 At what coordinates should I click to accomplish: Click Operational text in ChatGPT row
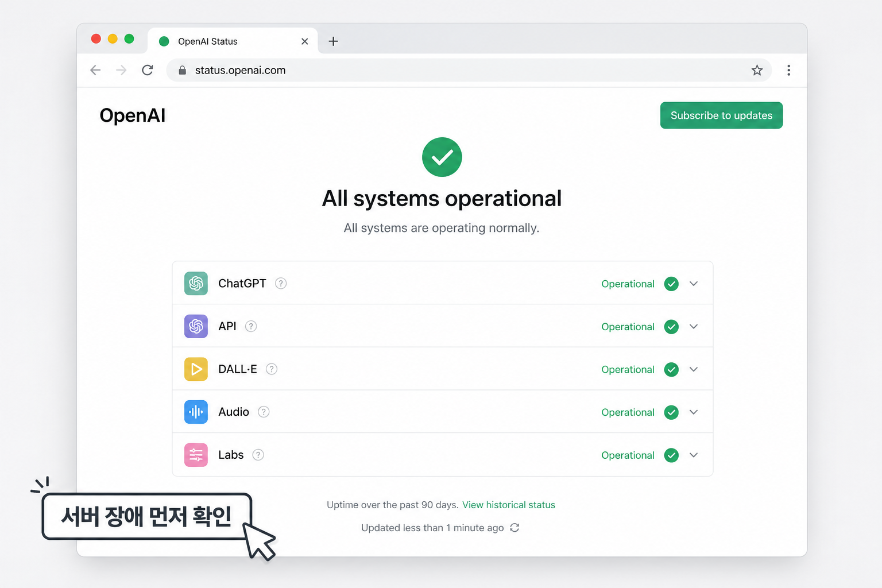point(628,284)
